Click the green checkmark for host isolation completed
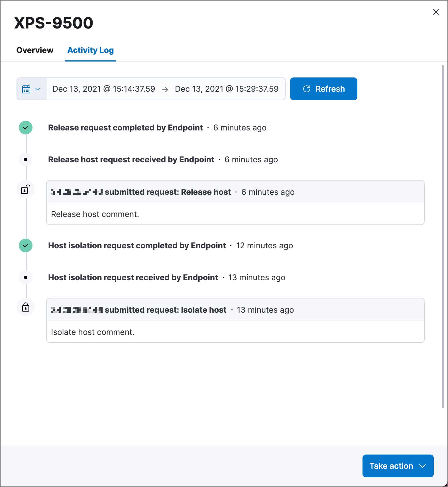Viewport: 448px width, 487px height. click(26, 245)
